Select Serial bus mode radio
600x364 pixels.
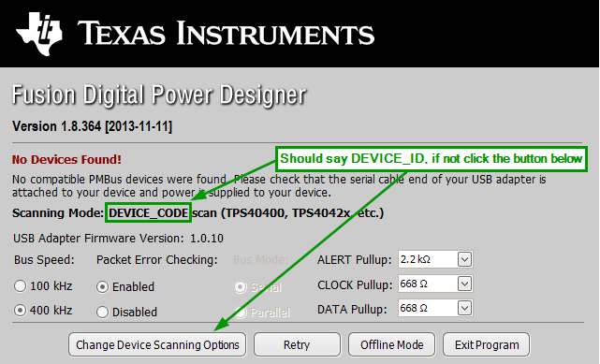pyautogui.click(x=240, y=287)
